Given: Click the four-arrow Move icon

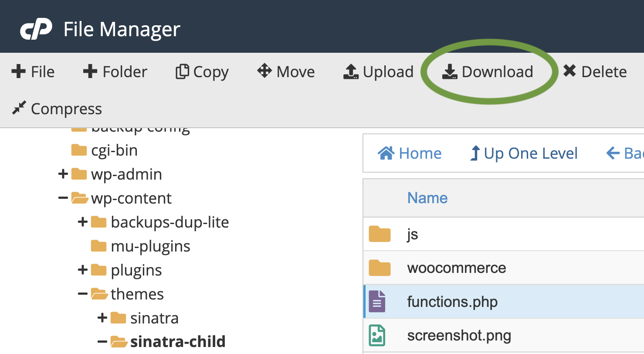Looking at the screenshot, I should [x=264, y=71].
